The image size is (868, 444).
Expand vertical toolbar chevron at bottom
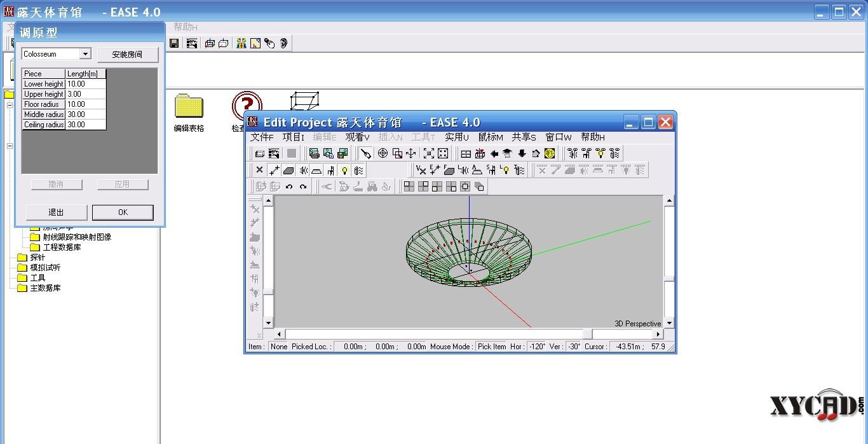coord(259,335)
